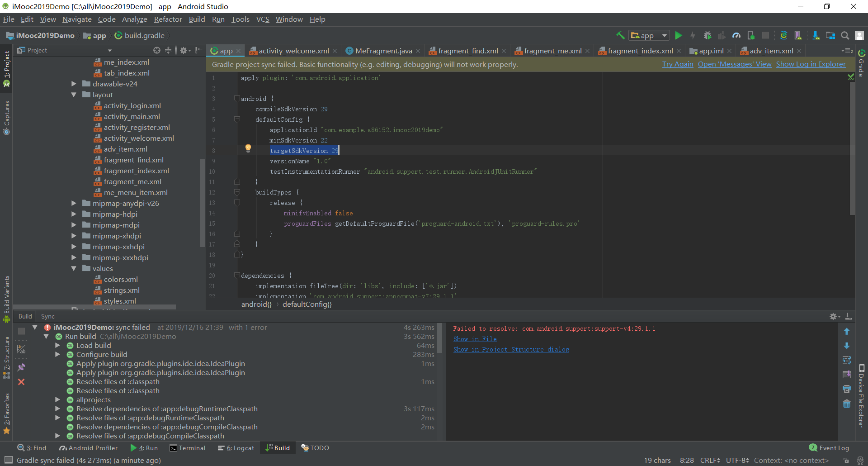
Task: Collapse the layout folder
Action: coord(74,95)
